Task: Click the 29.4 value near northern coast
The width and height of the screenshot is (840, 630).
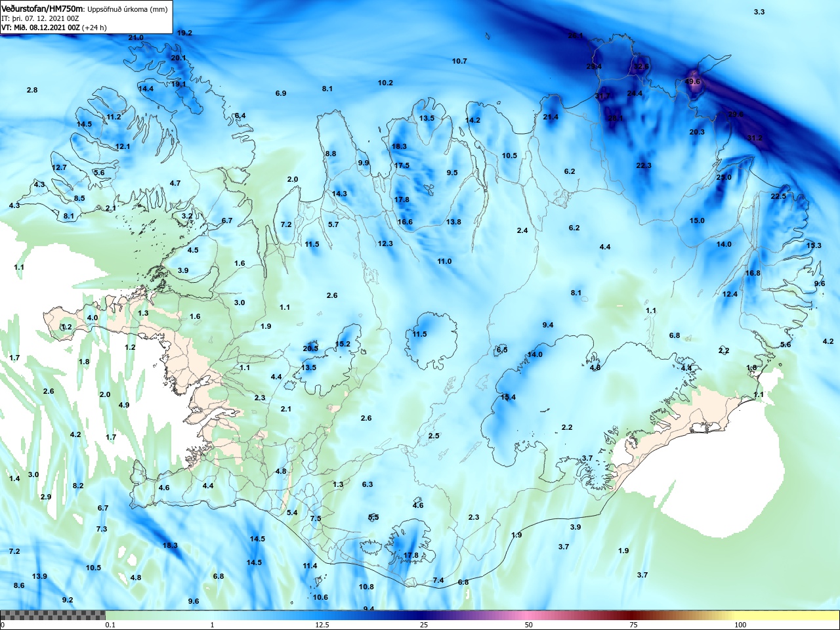Action: [x=594, y=66]
